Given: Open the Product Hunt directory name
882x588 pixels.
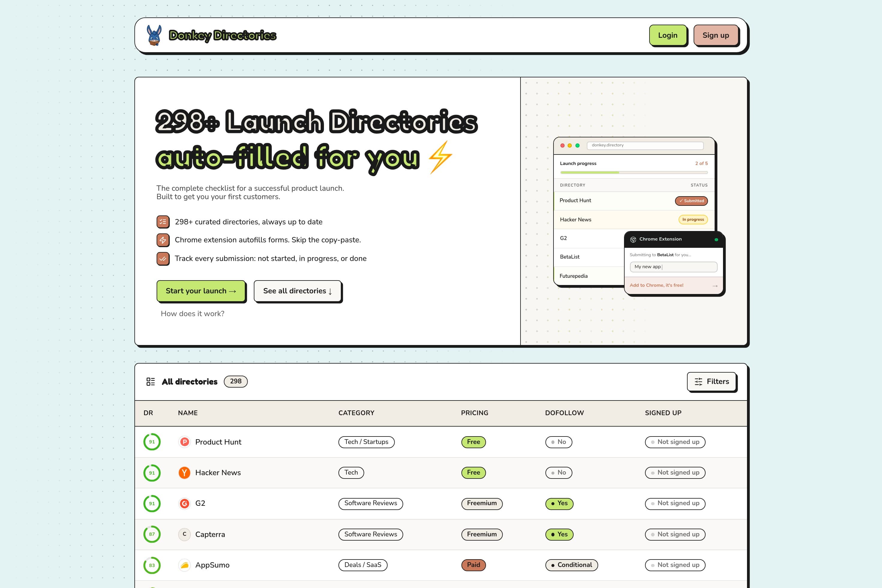Looking at the screenshot, I should click(218, 442).
